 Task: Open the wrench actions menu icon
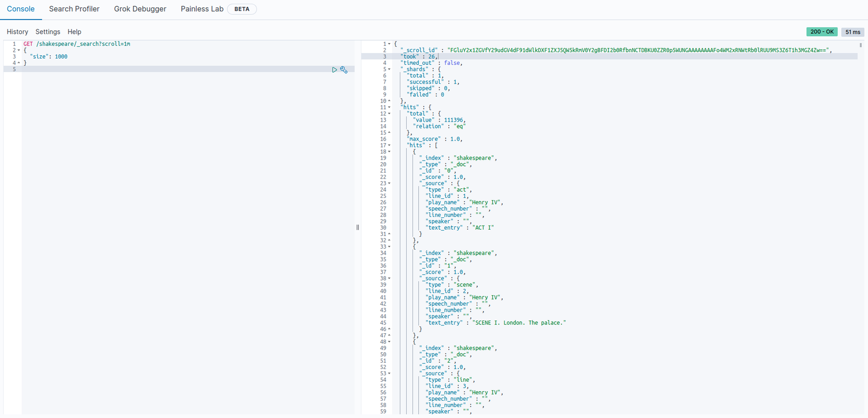pos(344,69)
